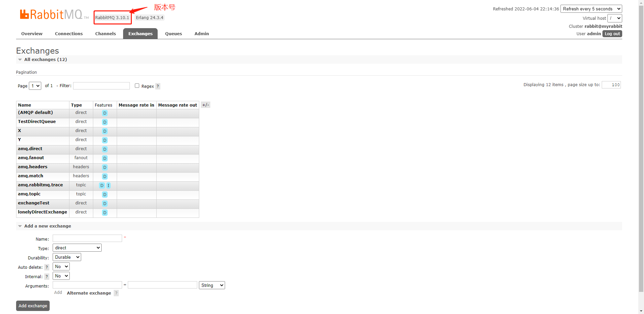This screenshot has width=644, height=314.
Task: Open the Internal help question mark
Action: (47, 277)
